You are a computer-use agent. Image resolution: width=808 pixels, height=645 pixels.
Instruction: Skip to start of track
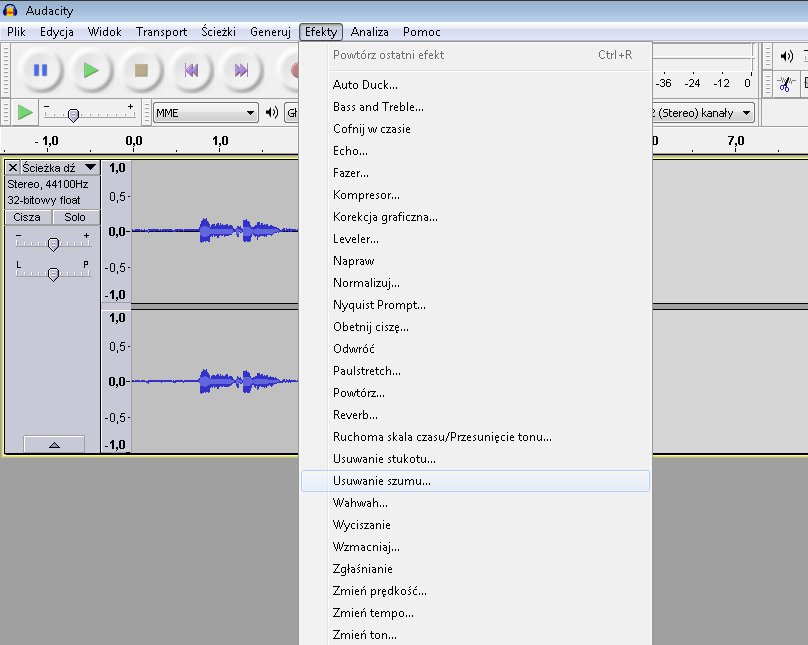coord(191,70)
